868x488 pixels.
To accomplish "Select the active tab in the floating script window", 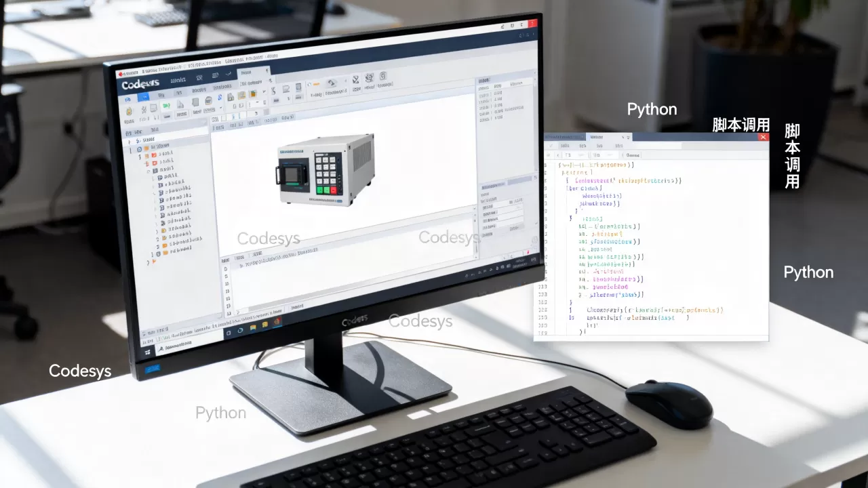I will pos(609,137).
